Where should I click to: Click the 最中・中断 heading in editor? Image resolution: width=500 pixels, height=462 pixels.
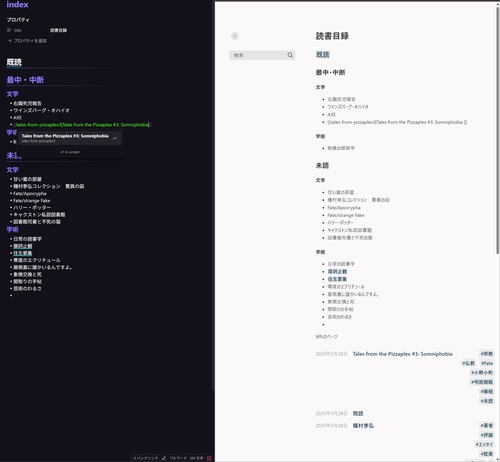click(25, 80)
